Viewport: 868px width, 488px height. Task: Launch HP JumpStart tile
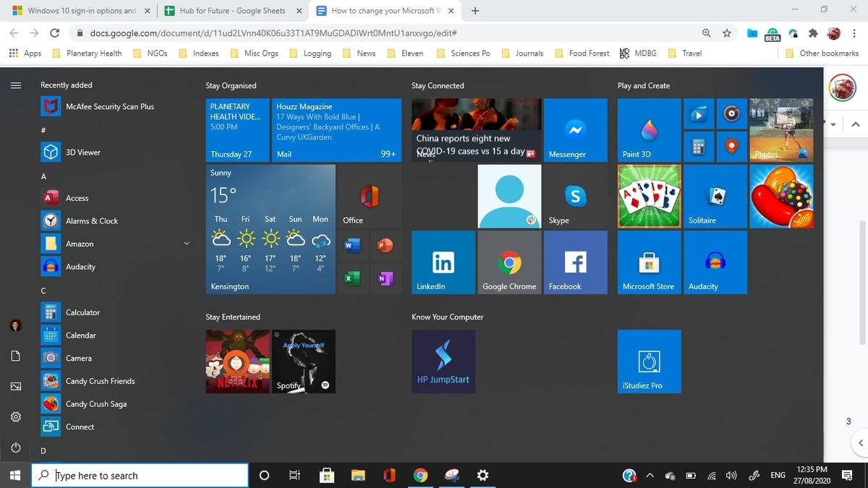point(443,361)
